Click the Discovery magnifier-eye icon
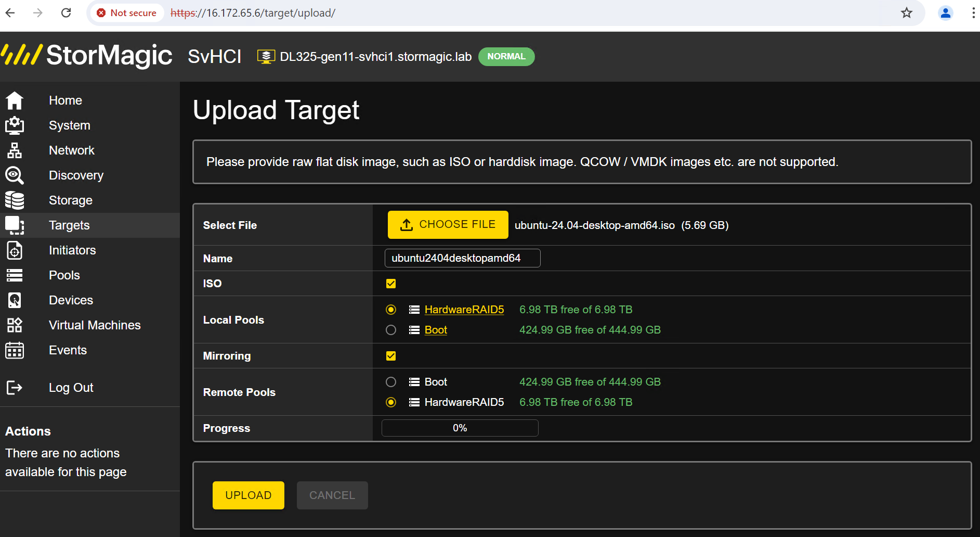Image resolution: width=980 pixels, height=537 pixels. (15, 175)
